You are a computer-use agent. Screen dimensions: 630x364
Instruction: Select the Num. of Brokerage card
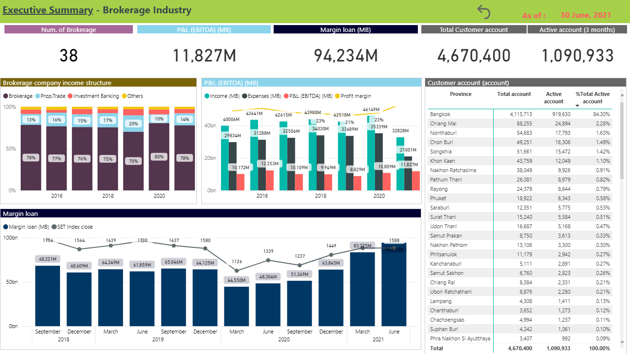click(69, 29)
